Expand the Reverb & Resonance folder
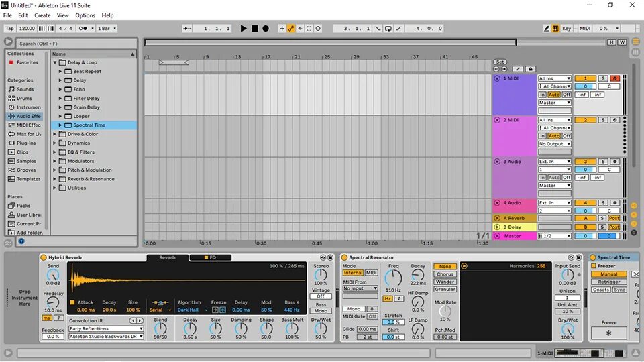644x362 pixels. (x=54, y=179)
